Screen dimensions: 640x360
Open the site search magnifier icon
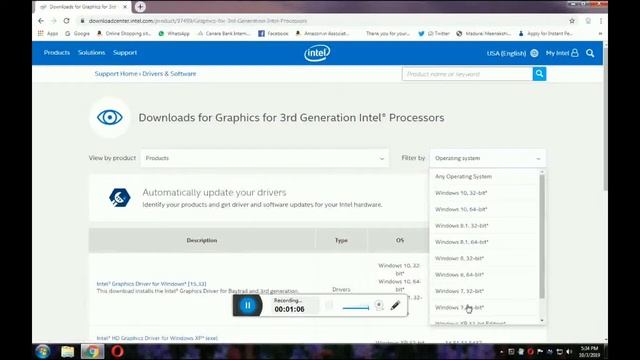590,53
